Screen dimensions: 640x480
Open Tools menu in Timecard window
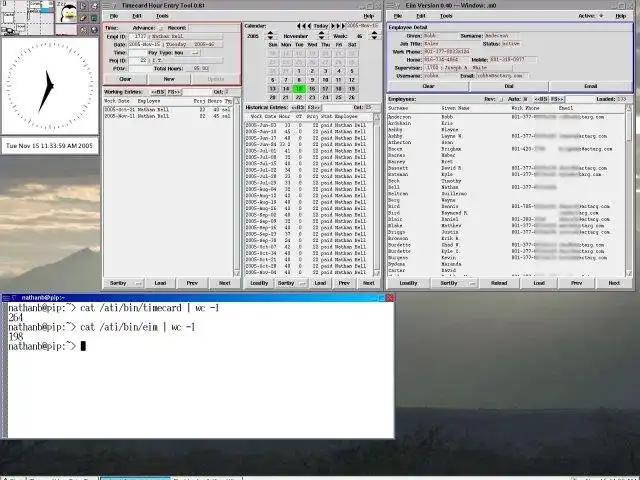click(x=162, y=16)
